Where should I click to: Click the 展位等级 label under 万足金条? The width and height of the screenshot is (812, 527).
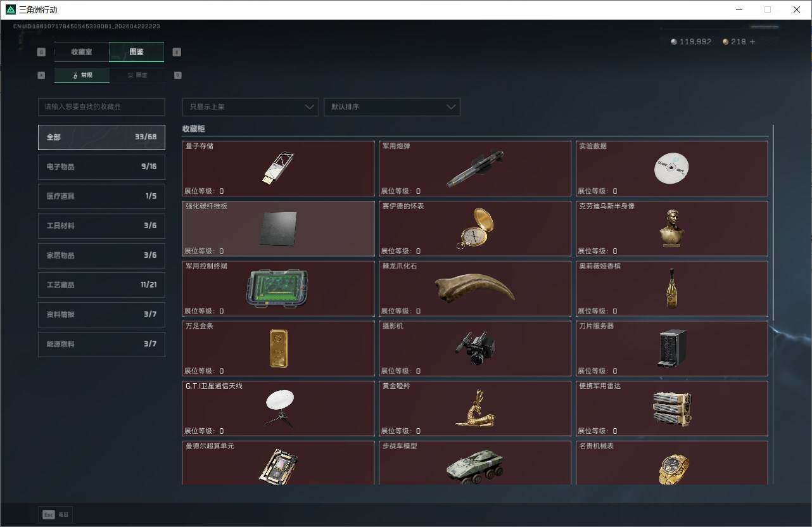[204, 371]
